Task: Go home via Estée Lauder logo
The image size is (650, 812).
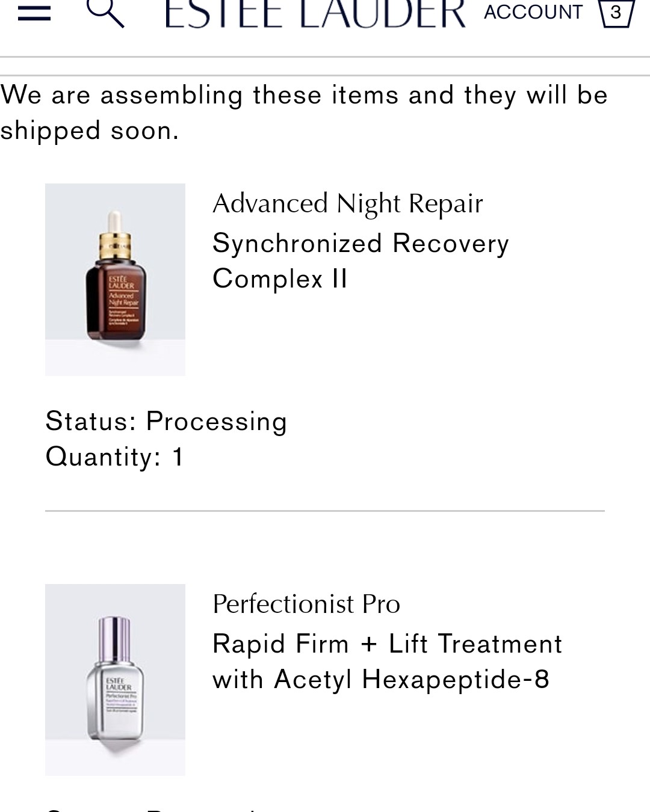Action: point(315,13)
